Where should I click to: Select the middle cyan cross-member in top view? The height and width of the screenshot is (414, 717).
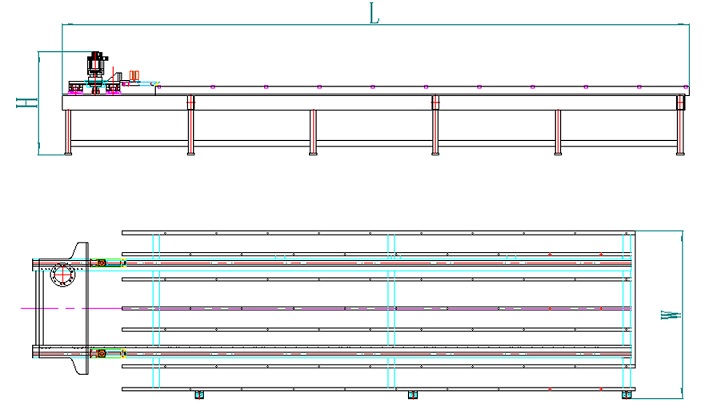coord(391,310)
